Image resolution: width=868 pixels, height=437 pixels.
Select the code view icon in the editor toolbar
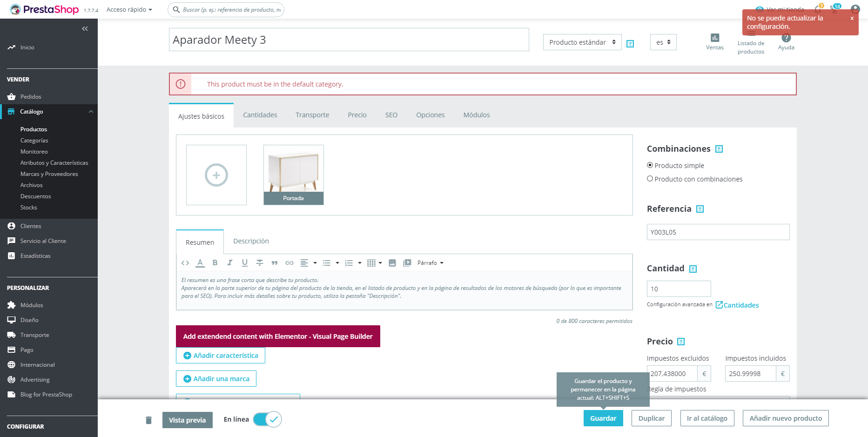click(185, 262)
